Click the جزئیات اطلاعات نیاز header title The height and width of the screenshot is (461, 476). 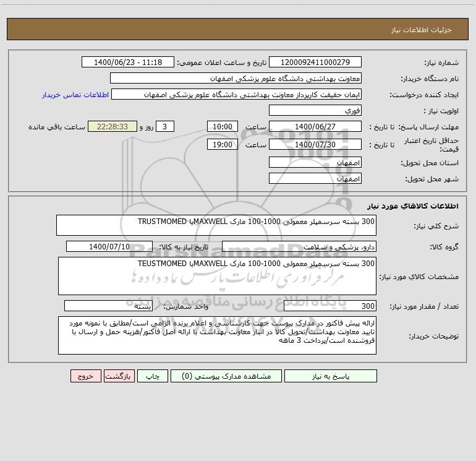(x=422, y=30)
